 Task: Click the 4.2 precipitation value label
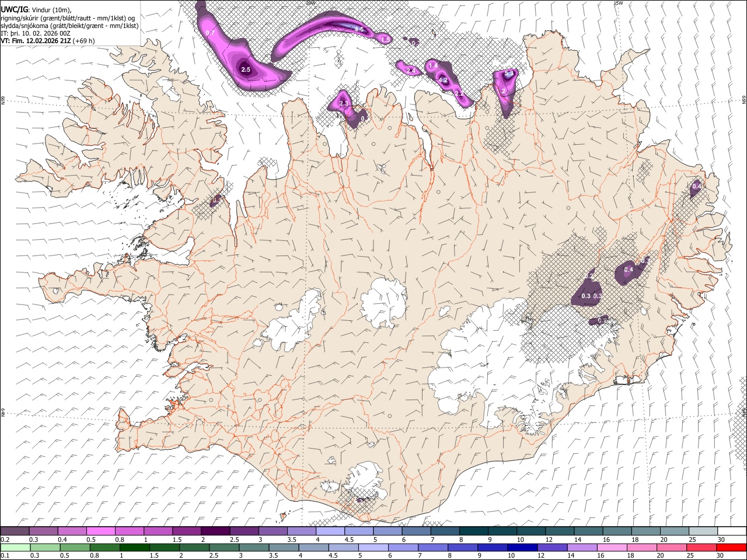click(443, 80)
